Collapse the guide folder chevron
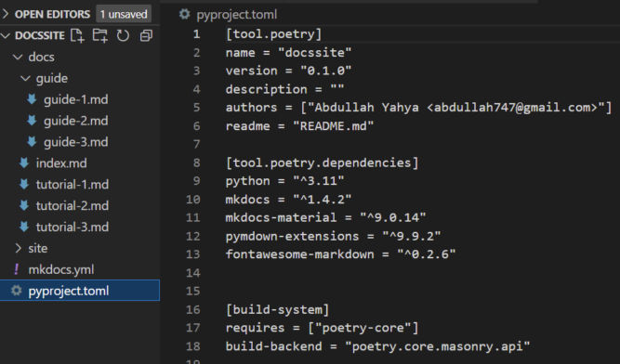 pyautogui.click(x=25, y=78)
